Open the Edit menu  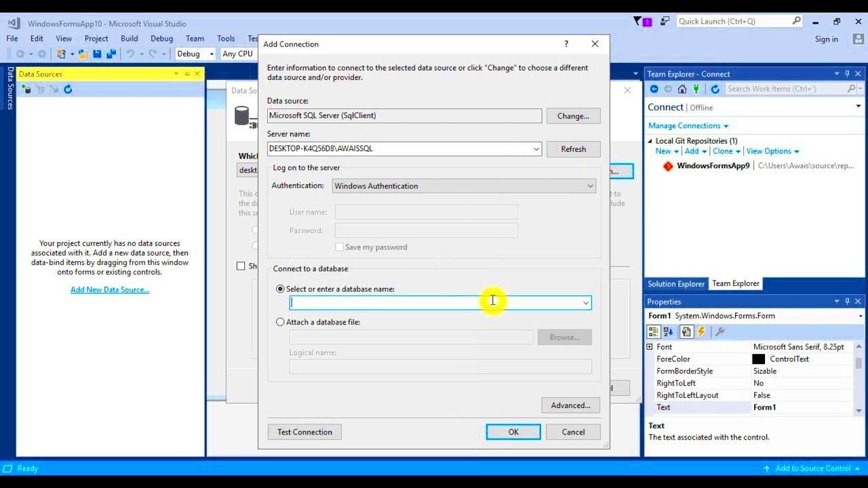(37, 39)
